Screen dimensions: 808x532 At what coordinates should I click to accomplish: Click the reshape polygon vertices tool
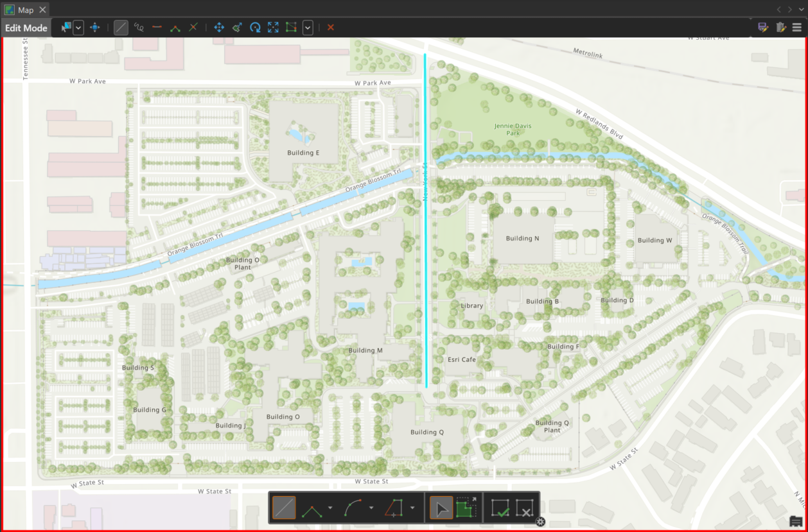[291, 28]
